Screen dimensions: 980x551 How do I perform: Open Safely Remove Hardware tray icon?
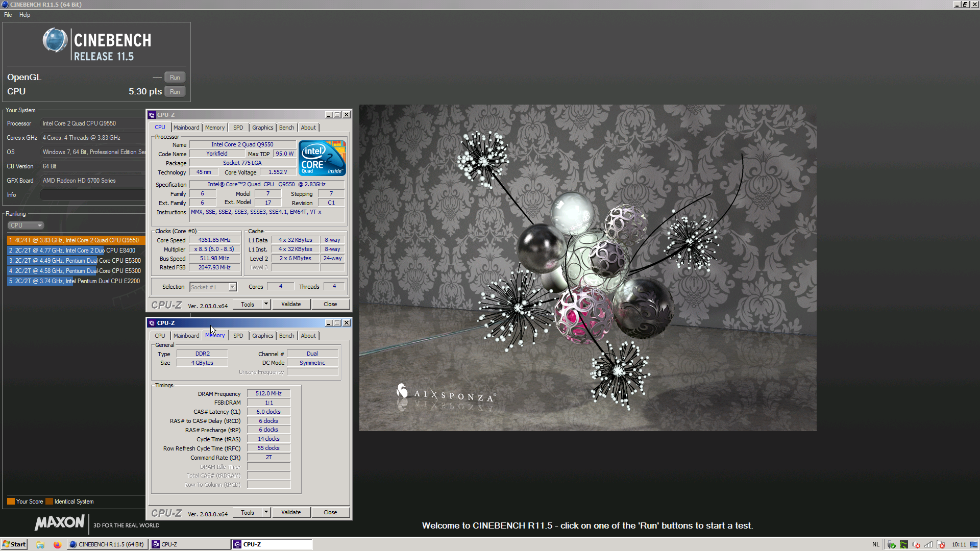coord(891,544)
